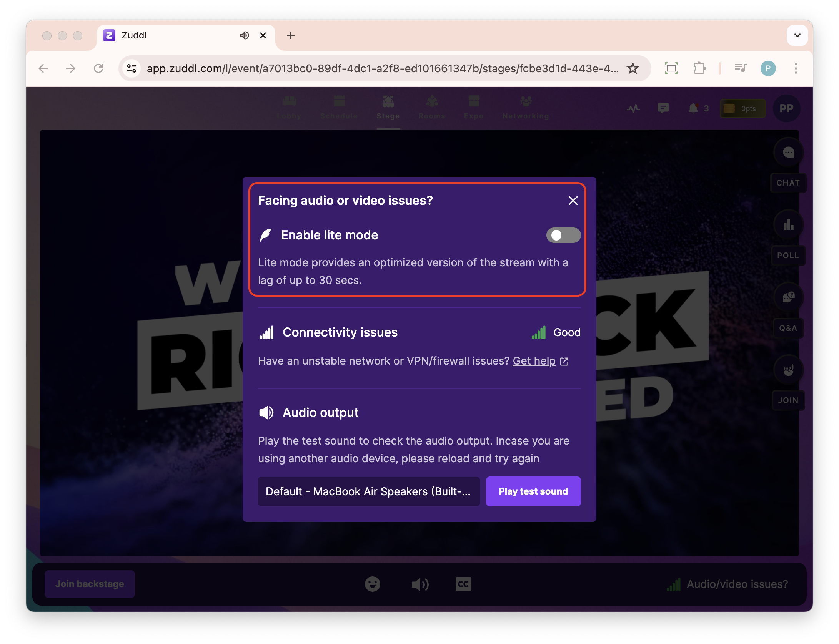Click Join backstage button
839x644 pixels.
(x=90, y=584)
